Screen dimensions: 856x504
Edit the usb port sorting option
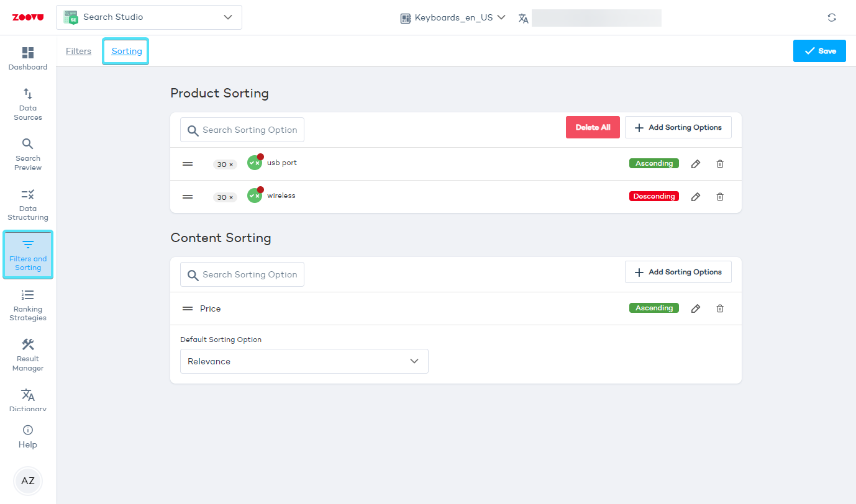(696, 164)
